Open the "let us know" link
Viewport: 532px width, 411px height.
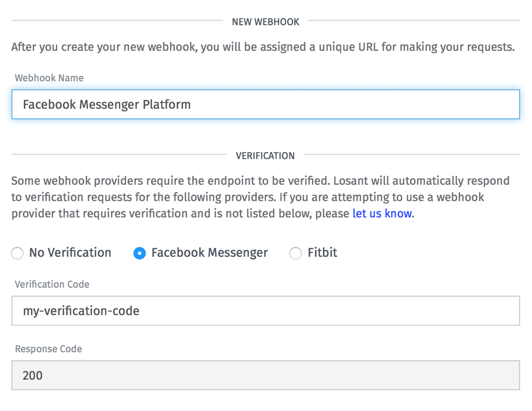tap(382, 213)
